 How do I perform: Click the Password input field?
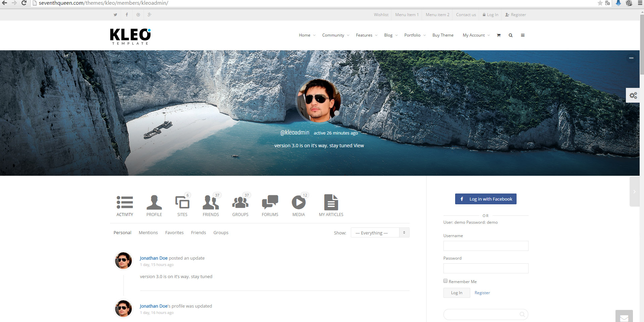click(x=486, y=268)
